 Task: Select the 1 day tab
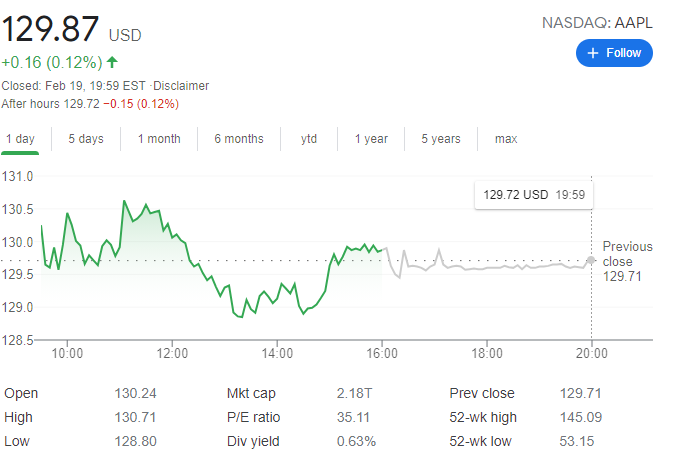[x=21, y=139]
